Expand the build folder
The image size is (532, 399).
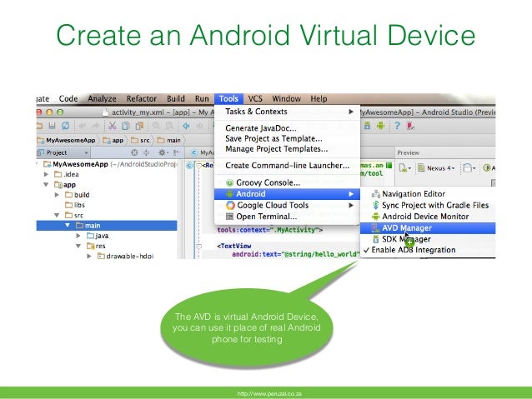57,195
